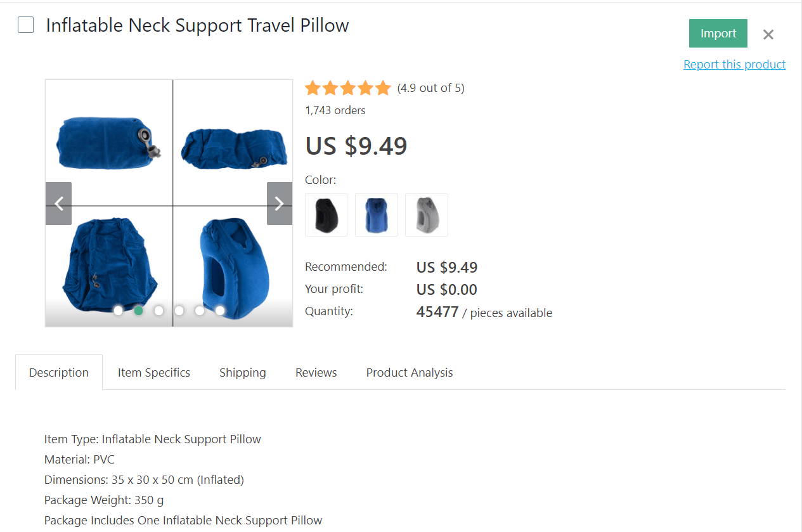Check the product selection checkbox
The image size is (802, 532).
pos(25,25)
